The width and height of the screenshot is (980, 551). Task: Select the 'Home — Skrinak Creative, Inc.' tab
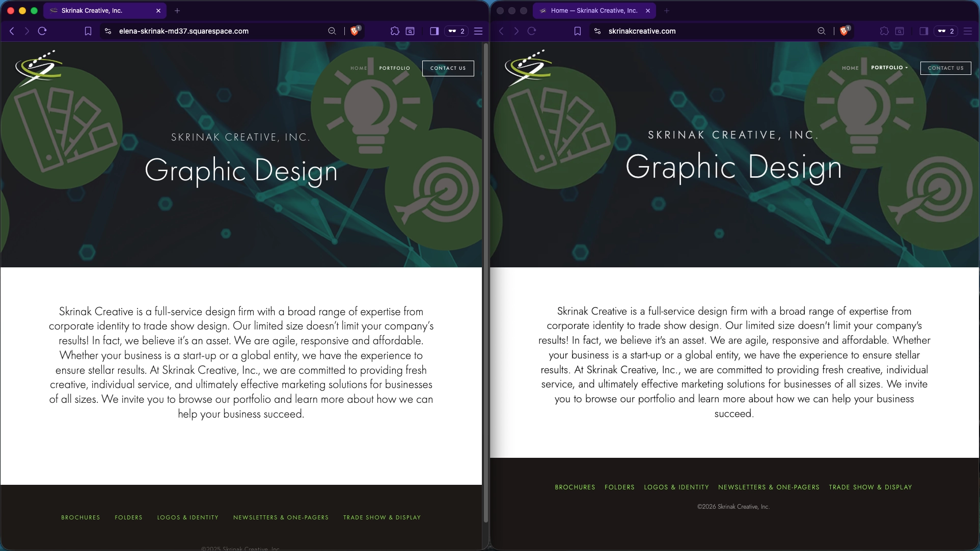593,10
